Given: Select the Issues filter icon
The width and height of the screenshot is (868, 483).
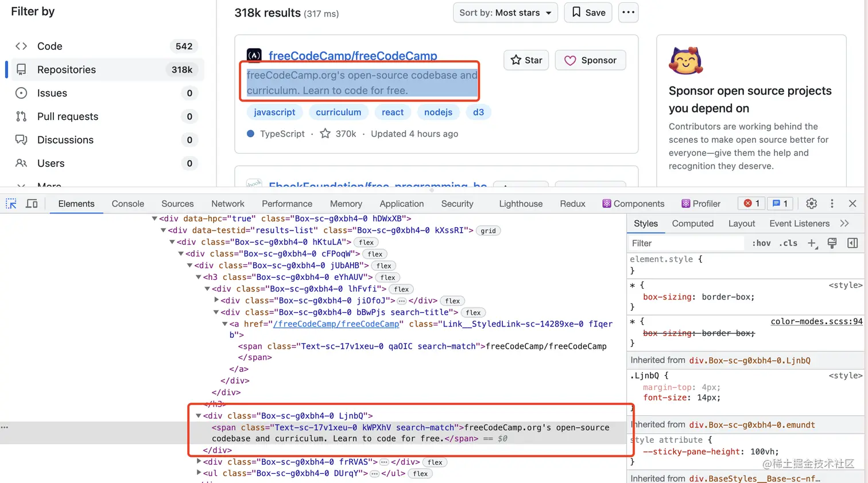Looking at the screenshot, I should point(21,93).
